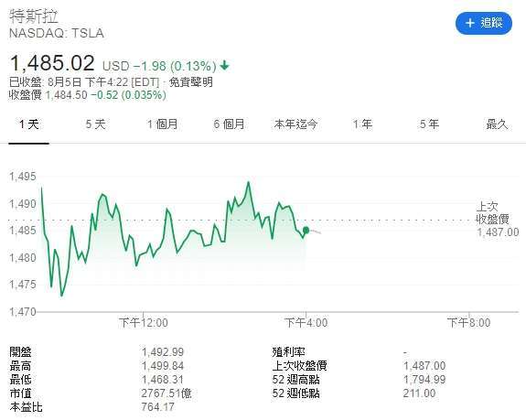
Task: Click the 追蹤 follow button
Action: (483, 23)
